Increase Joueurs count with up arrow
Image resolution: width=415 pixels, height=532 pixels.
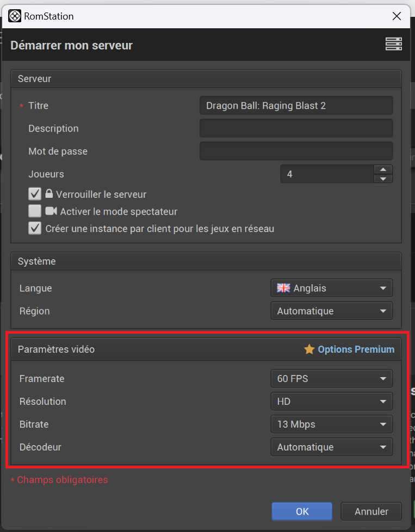click(383, 170)
